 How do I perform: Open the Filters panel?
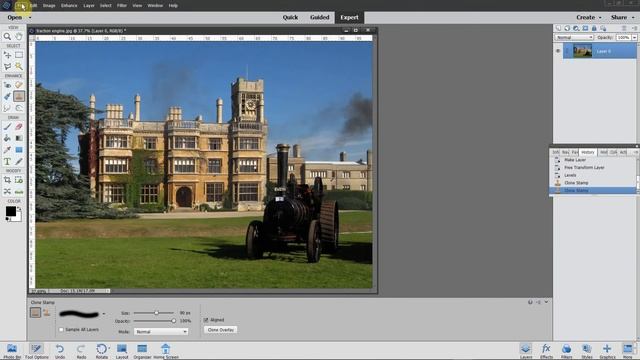click(x=566, y=351)
